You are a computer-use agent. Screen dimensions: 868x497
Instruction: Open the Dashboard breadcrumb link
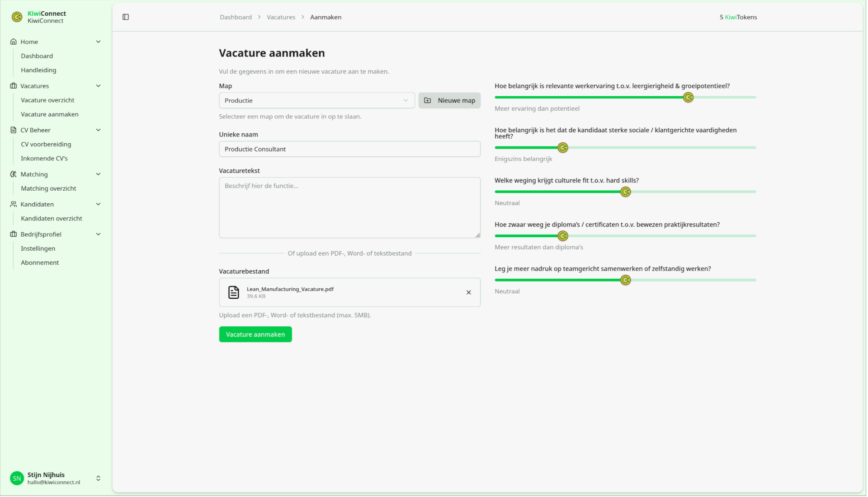pyautogui.click(x=236, y=17)
